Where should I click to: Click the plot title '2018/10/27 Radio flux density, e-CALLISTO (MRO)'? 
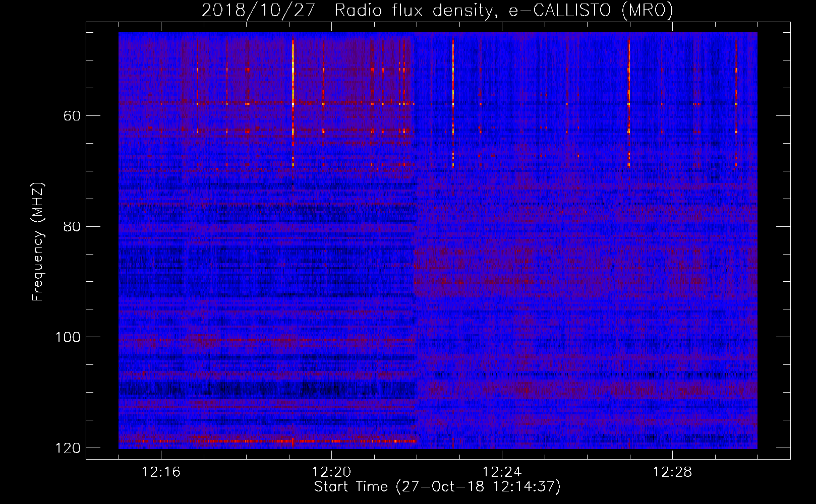coord(437,11)
